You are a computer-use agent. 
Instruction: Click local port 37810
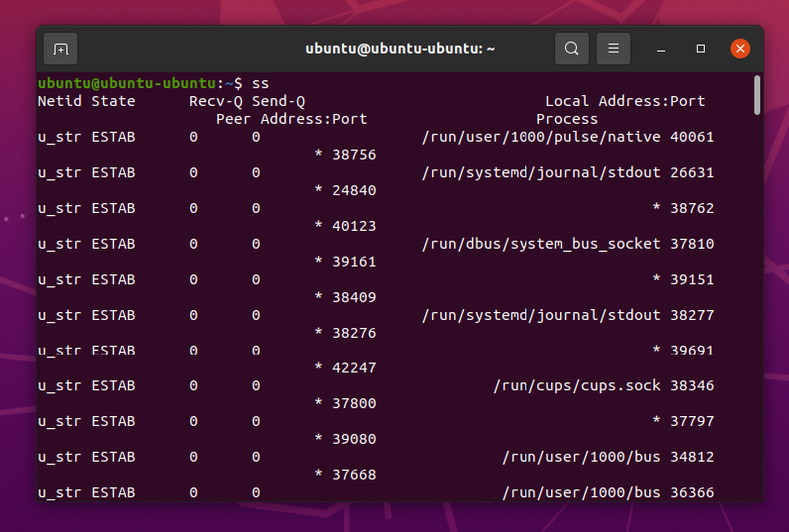click(x=692, y=244)
